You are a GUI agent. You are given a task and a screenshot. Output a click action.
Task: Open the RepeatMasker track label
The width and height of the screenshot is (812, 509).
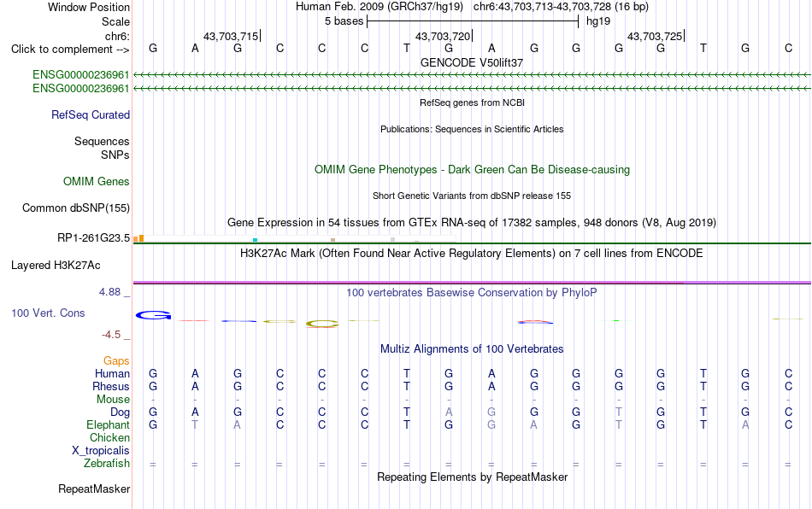[94, 489]
